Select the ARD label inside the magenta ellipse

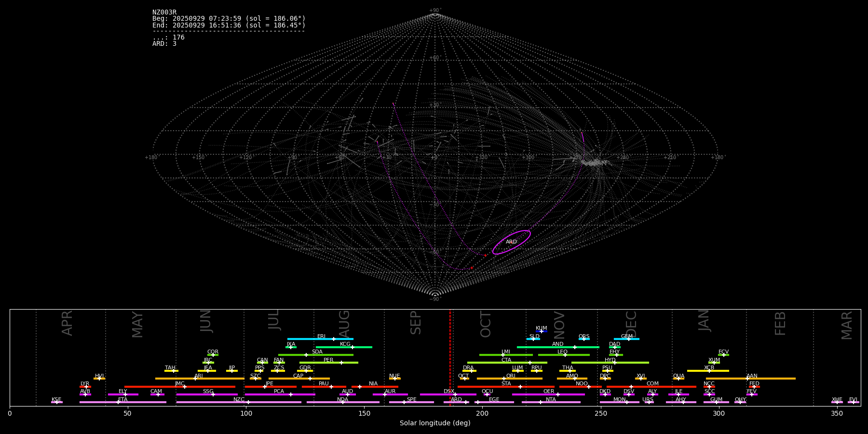[511, 242]
